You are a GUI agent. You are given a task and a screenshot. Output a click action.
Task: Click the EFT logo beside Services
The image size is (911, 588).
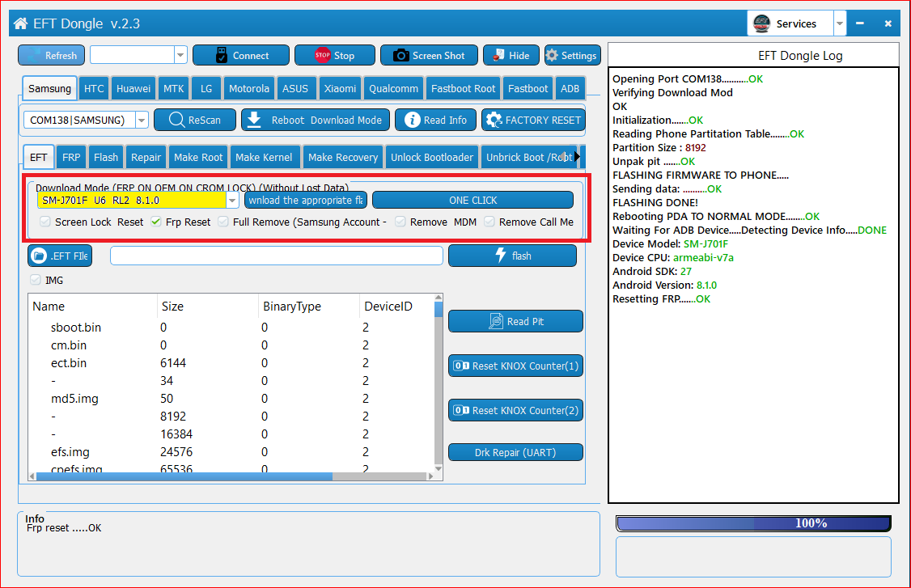(x=761, y=23)
